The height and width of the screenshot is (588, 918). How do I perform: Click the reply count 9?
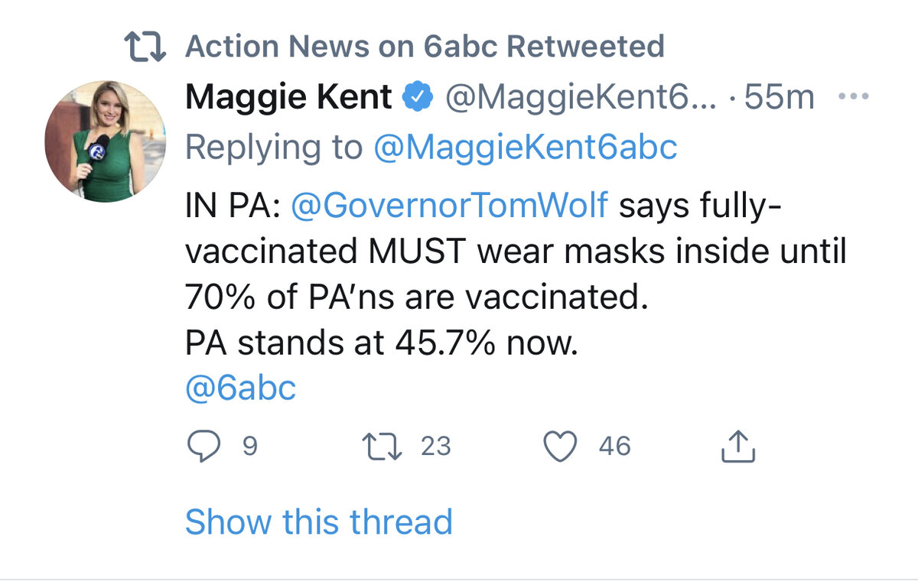(x=249, y=446)
